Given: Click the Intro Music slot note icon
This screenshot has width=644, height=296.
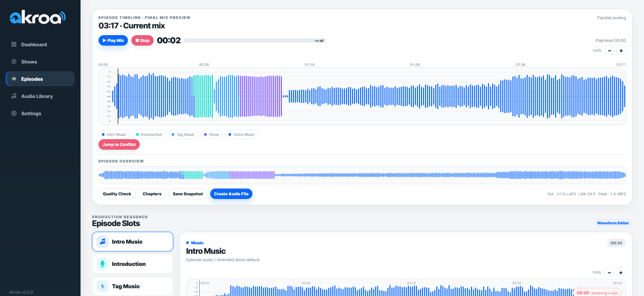Looking at the screenshot, I should coord(103,242).
